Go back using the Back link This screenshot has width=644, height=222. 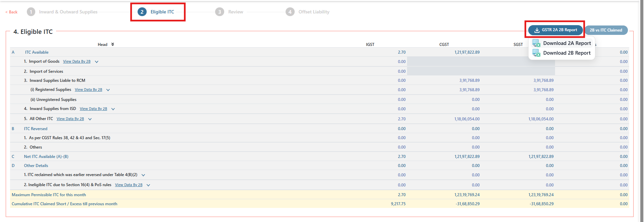point(12,12)
